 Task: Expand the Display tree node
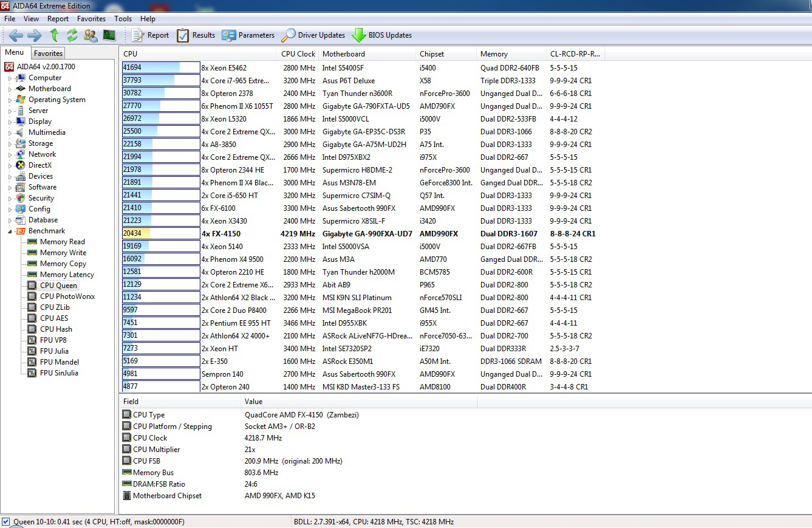point(10,122)
